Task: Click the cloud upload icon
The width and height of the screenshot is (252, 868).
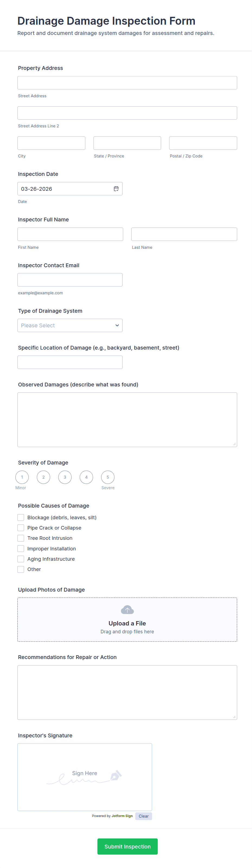Action: (127, 610)
